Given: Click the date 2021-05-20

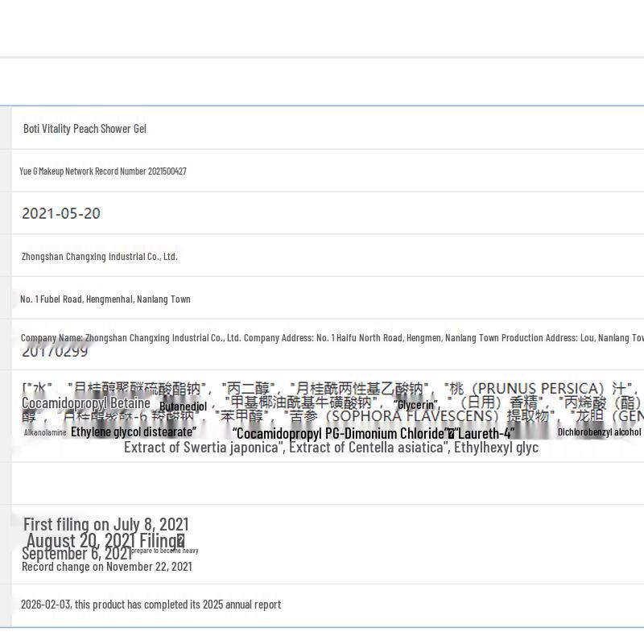Looking at the screenshot, I should pyautogui.click(x=61, y=213).
